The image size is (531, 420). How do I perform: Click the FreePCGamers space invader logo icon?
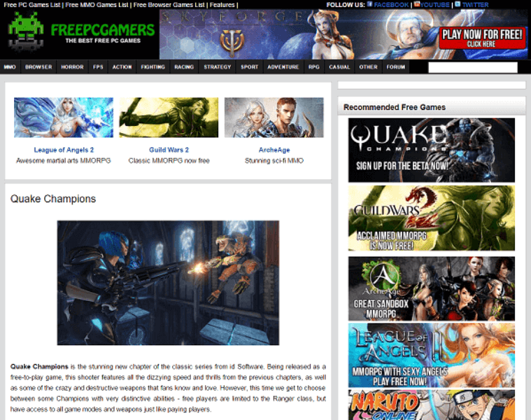[26, 31]
